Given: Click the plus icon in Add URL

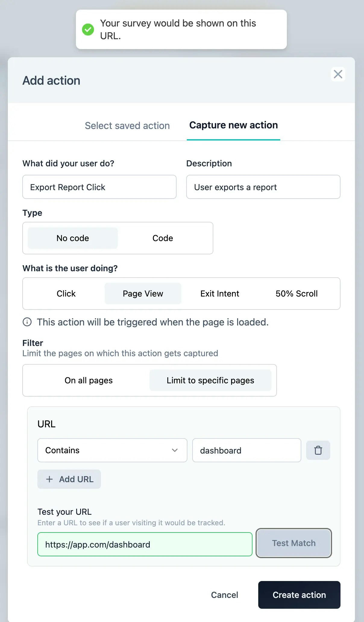Looking at the screenshot, I should 49,479.
